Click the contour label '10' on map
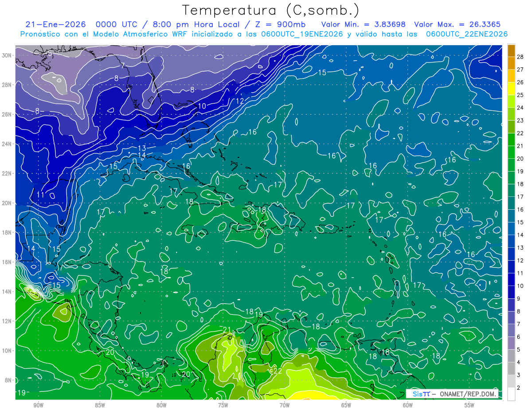532x411 pixels. click(x=202, y=106)
